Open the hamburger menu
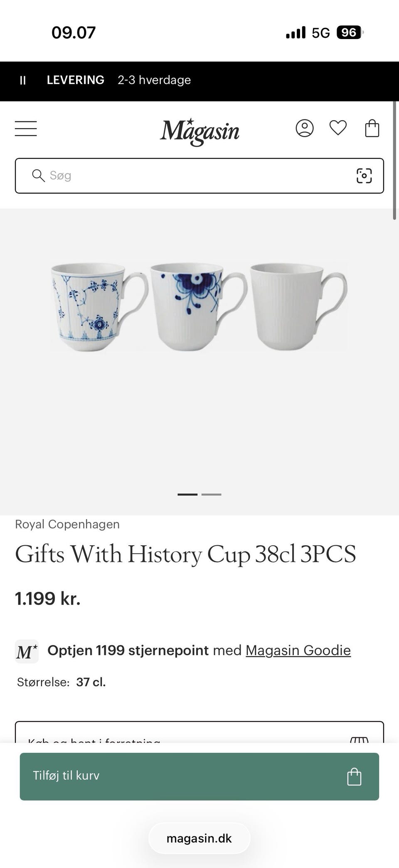This screenshot has height=868, width=399. point(26,129)
